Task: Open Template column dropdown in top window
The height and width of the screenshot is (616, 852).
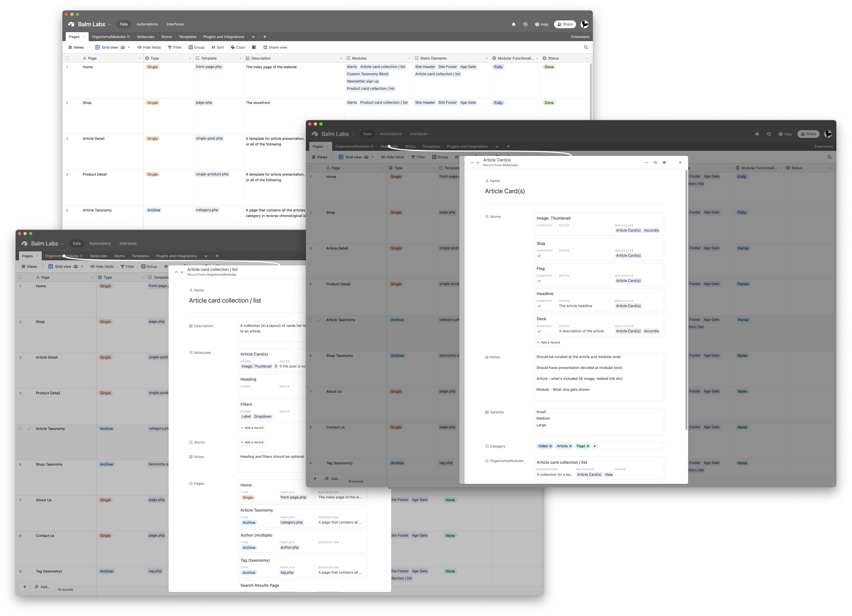Action: [x=241, y=58]
